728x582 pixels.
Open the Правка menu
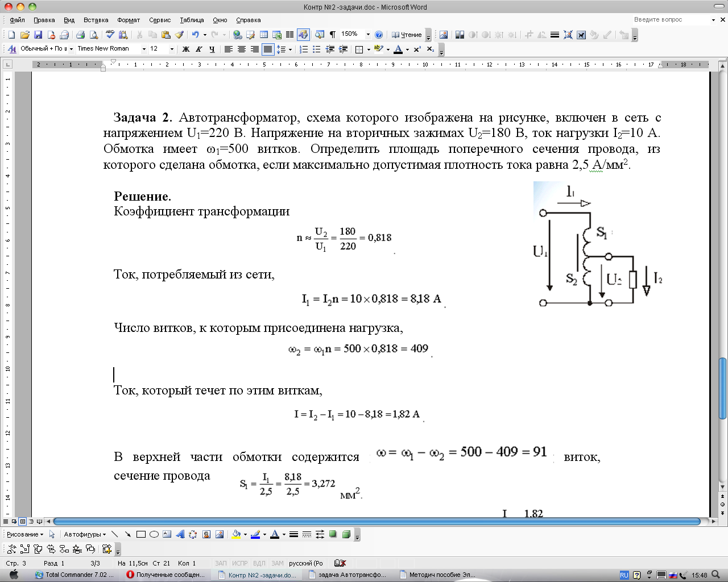tap(44, 20)
